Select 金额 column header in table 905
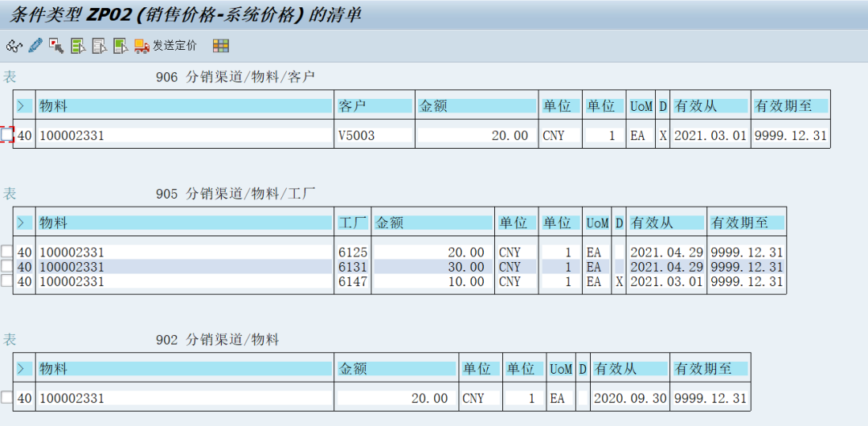This screenshot has height=426, width=868. coord(433,223)
